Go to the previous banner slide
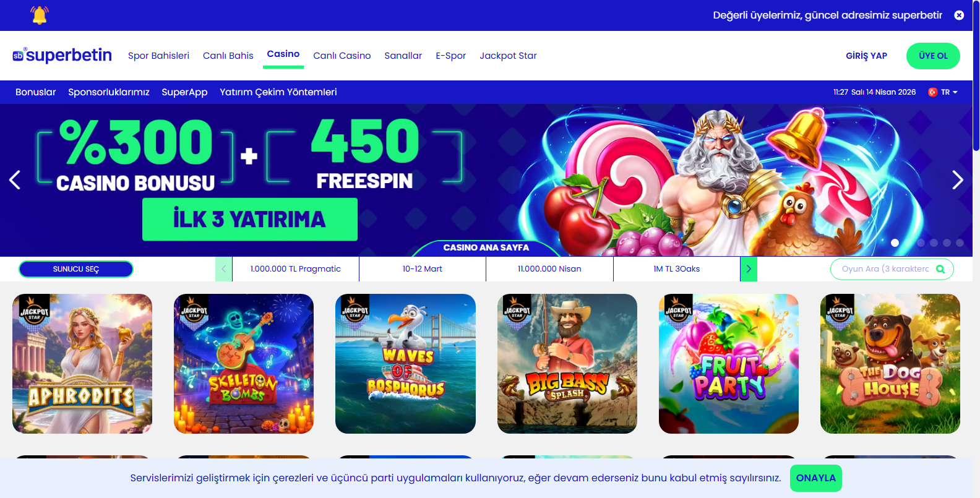The height and width of the screenshot is (498, 980). pyautogui.click(x=15, y=179)
